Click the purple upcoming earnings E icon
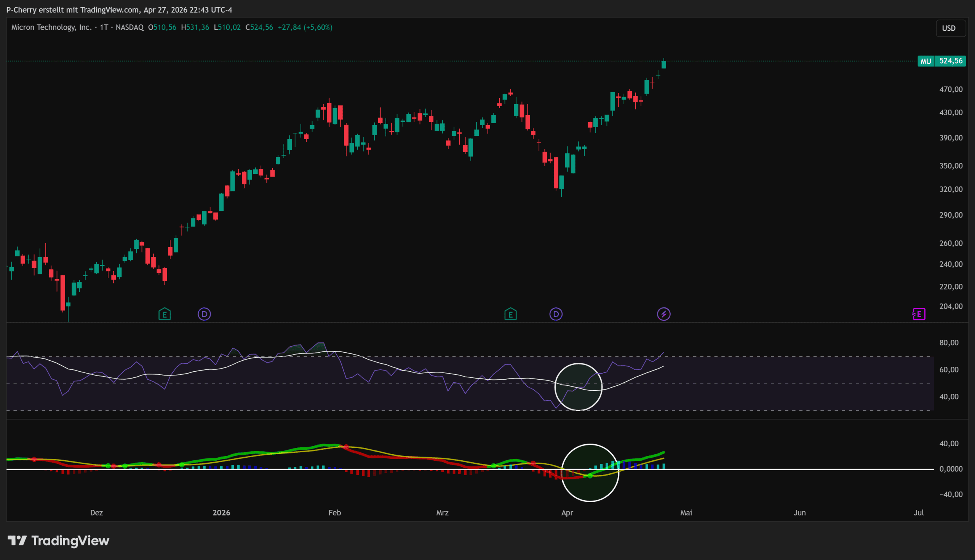Screen dimensions: 975x560 tap(918, 314)
